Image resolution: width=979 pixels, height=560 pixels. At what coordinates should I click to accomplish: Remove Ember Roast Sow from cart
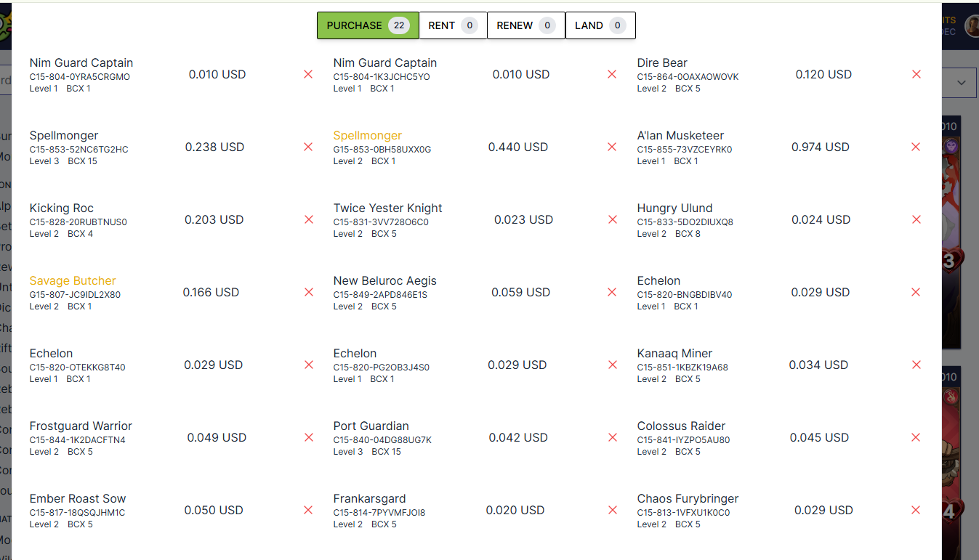[308, 510]
